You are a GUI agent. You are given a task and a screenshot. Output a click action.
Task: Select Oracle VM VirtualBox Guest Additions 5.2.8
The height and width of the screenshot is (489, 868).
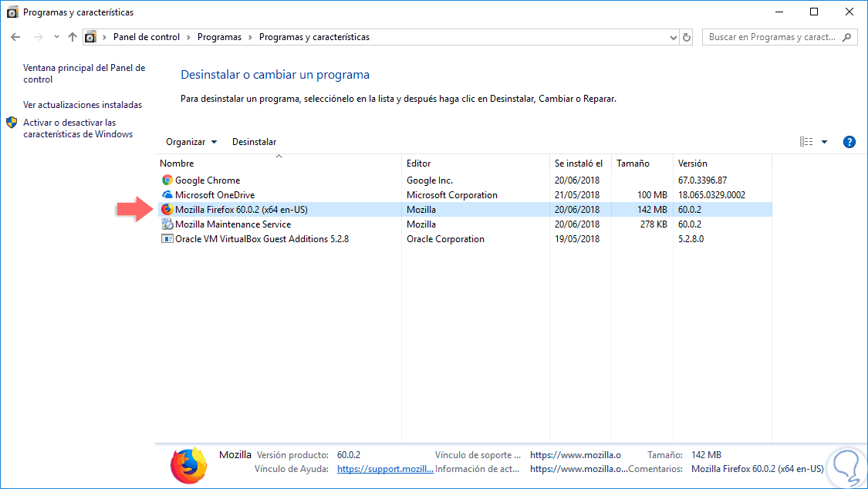coord(464,239)
